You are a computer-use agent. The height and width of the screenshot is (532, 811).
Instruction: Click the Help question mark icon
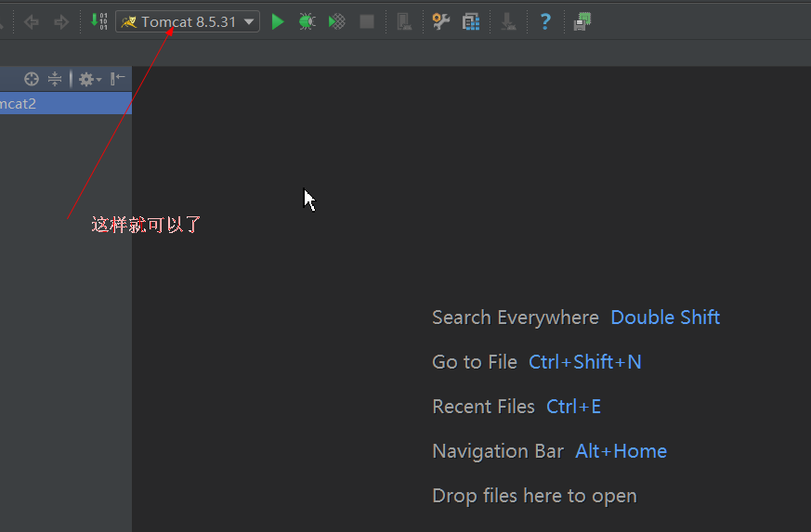[545, 21]
